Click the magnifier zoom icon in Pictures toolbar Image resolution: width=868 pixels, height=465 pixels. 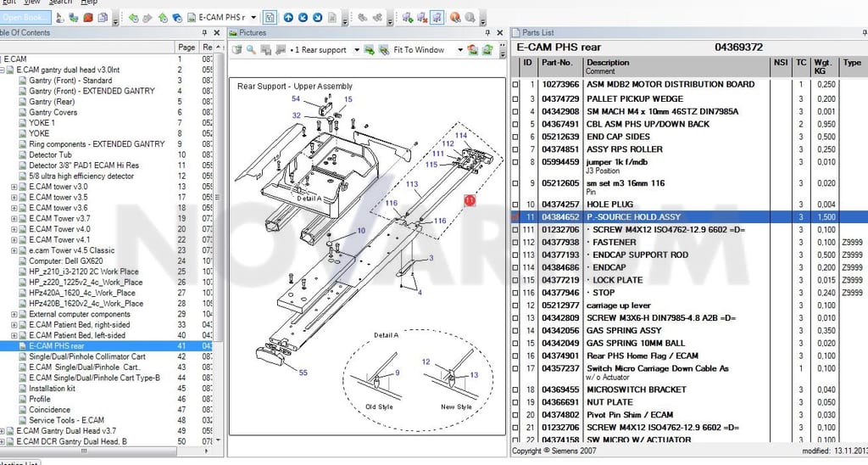[x=251, y=50]
